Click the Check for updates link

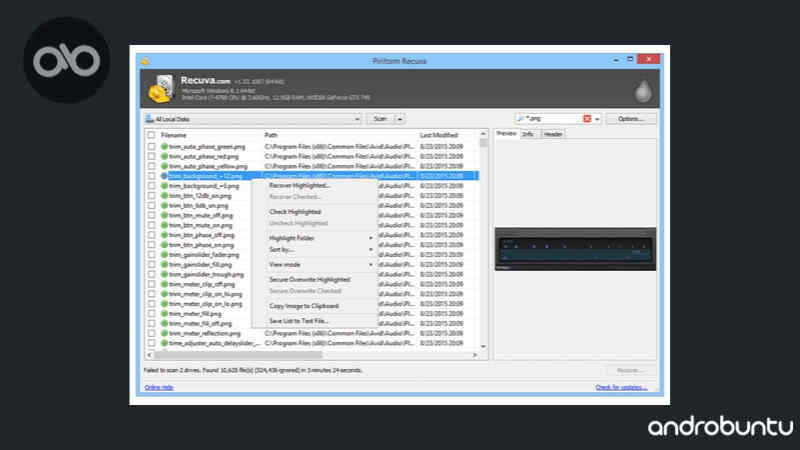621,387
